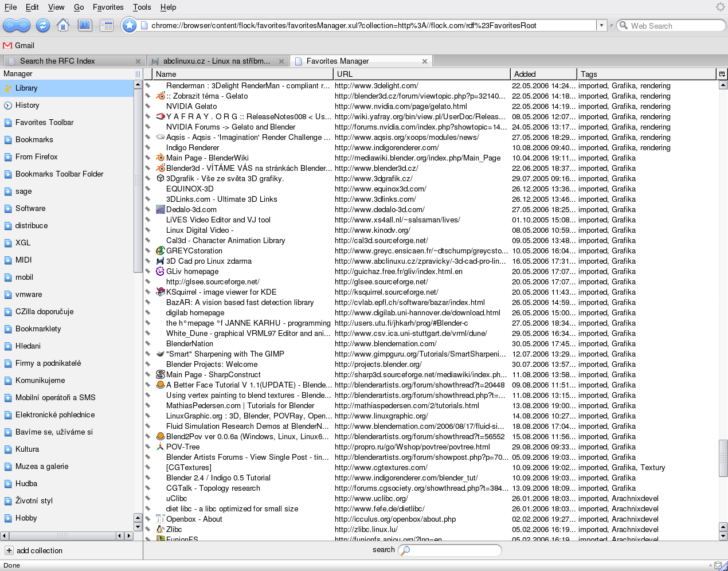Click the star favorite button by the URL

click(130, 25)
